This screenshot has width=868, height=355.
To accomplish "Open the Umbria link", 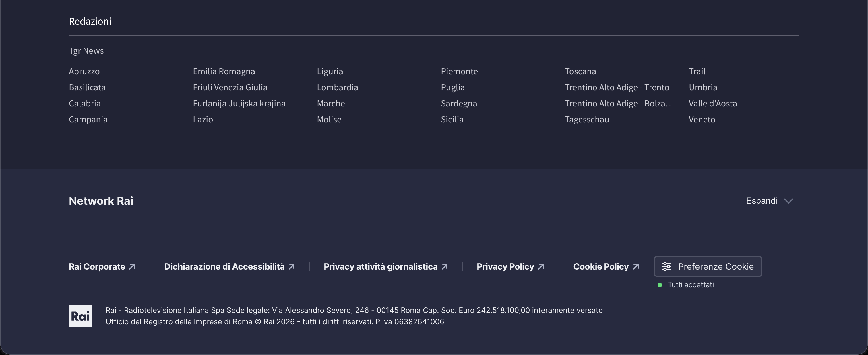I will tap(703, 87).
